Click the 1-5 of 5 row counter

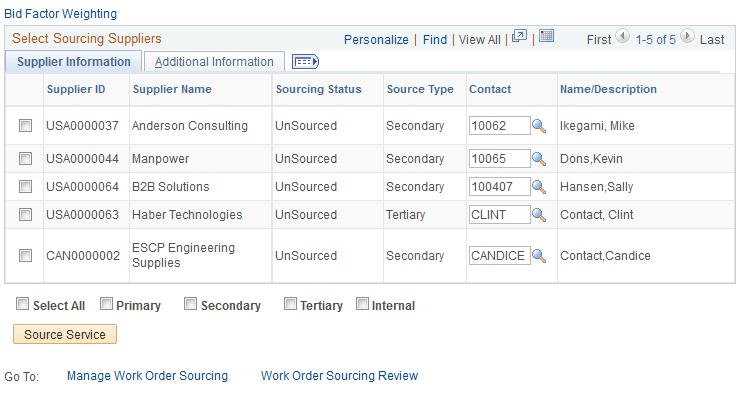[655, 39]
